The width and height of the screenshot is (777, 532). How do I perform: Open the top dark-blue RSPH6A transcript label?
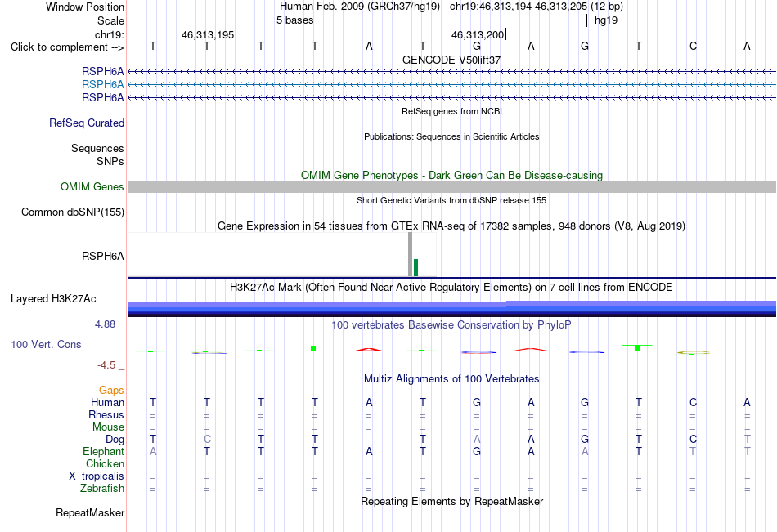pyautogui.click(x=102, y=71)
